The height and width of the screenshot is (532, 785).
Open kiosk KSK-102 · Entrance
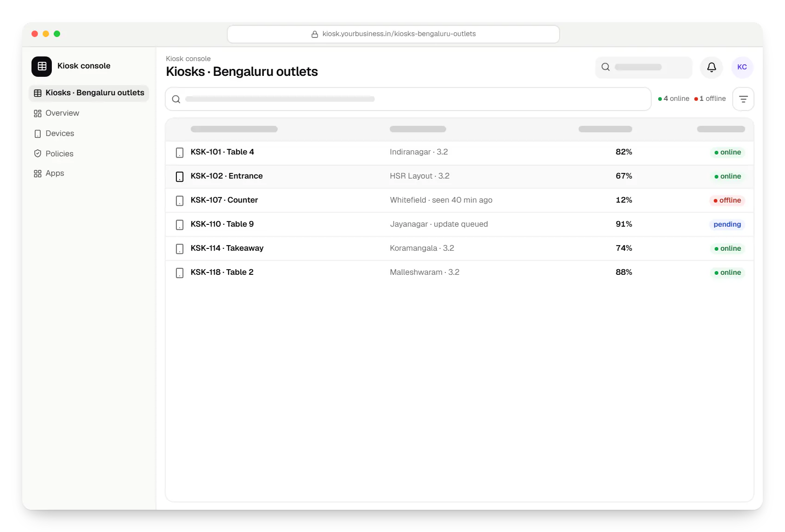pos(460,177)
